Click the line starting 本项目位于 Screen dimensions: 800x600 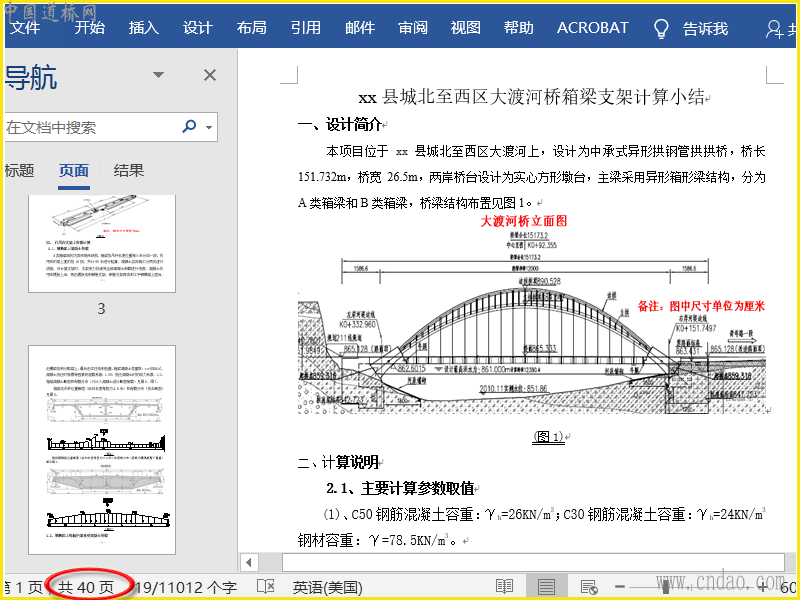(x=546, y=151)
